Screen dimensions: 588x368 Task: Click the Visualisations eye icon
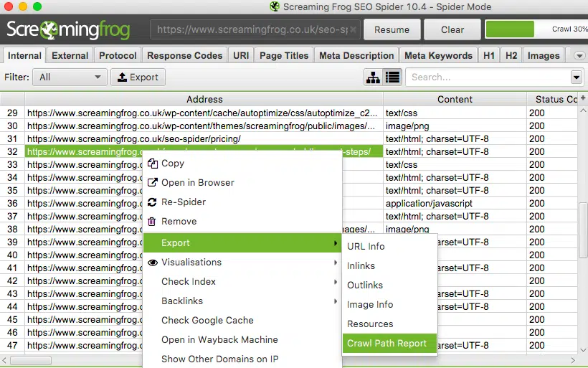click(x=152, y=263)
